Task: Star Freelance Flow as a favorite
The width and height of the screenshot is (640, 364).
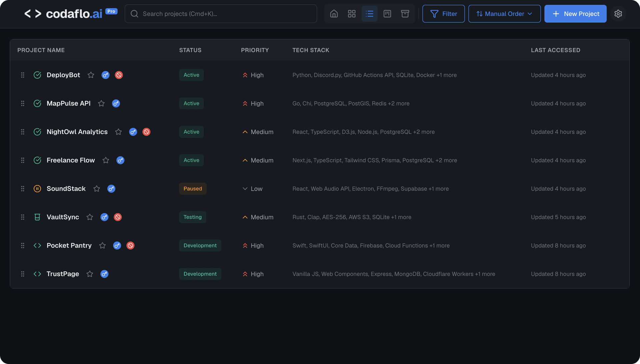Action: coord(106,160)
